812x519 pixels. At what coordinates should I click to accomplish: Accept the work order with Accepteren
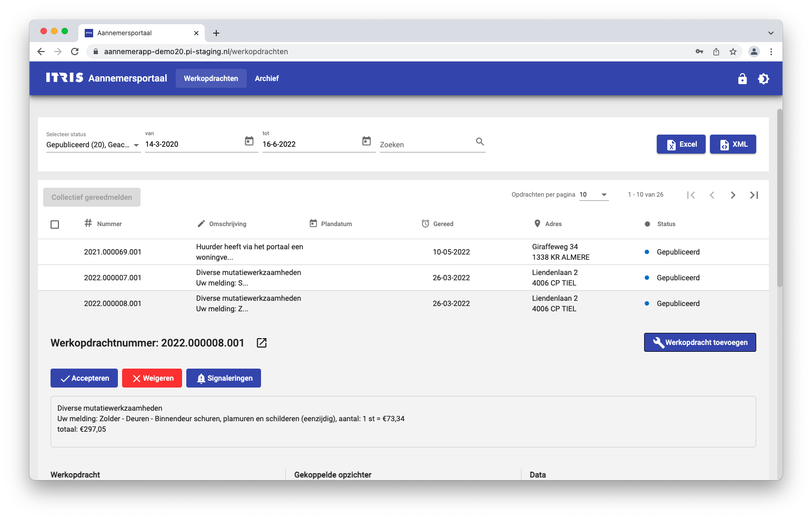(84, 378)
